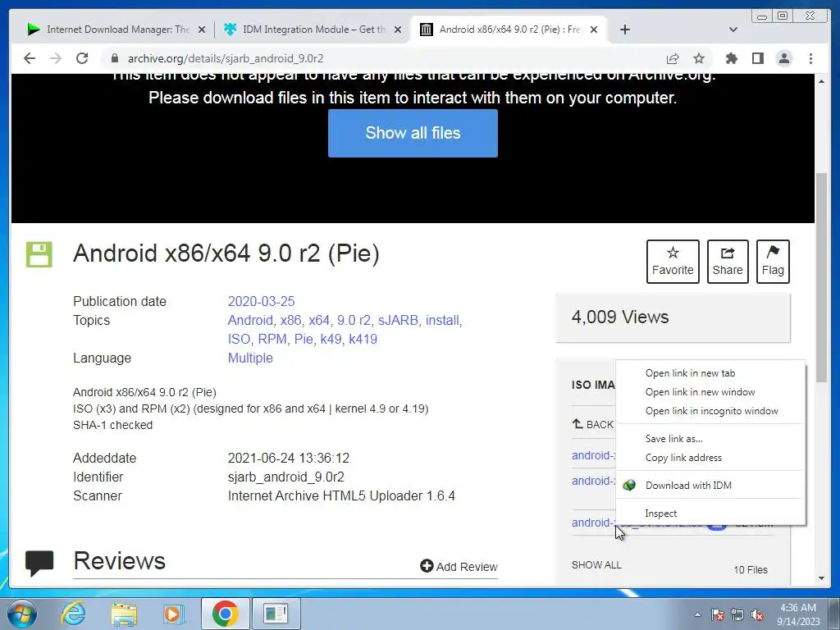Choose Download with IDM
The image size is (840, 630).
(x=710, y=486)
